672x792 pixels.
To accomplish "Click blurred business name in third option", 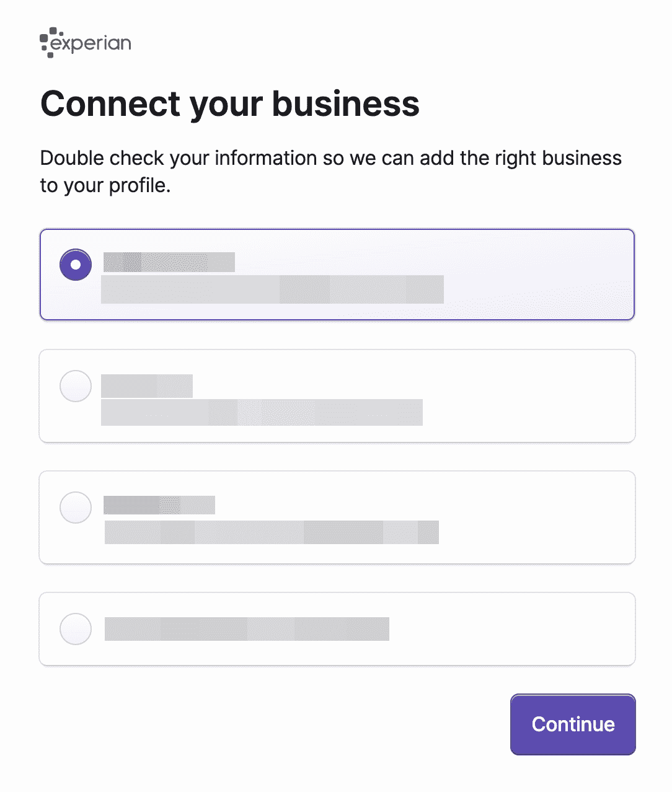I will click(x=159, y=505).
